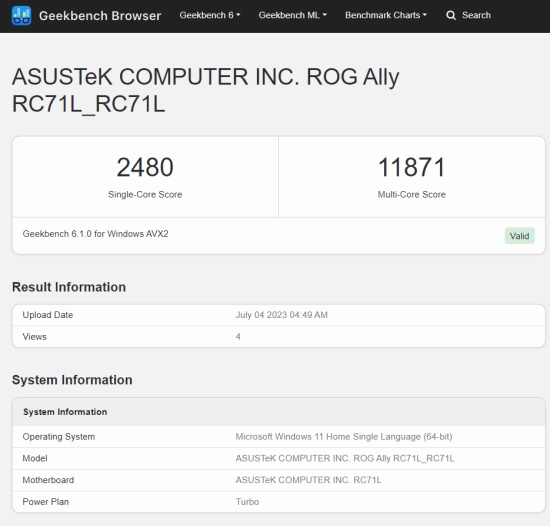Select the single-core score 2480
550x526 pixels.
pos(145,167)
